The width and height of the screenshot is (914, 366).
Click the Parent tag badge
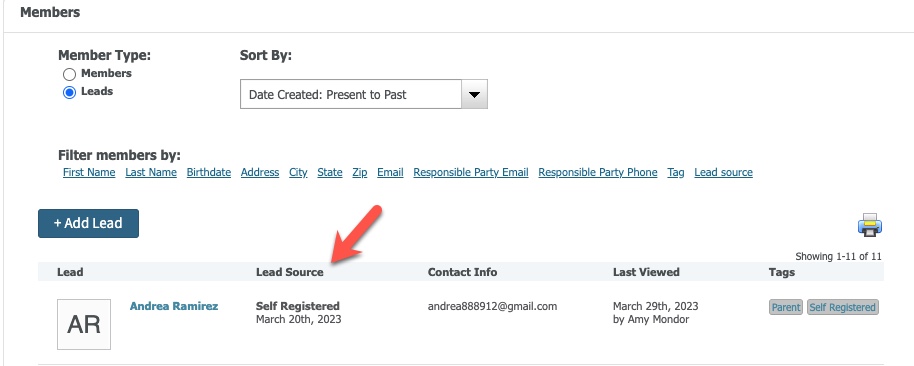click(x=786, y=307)
